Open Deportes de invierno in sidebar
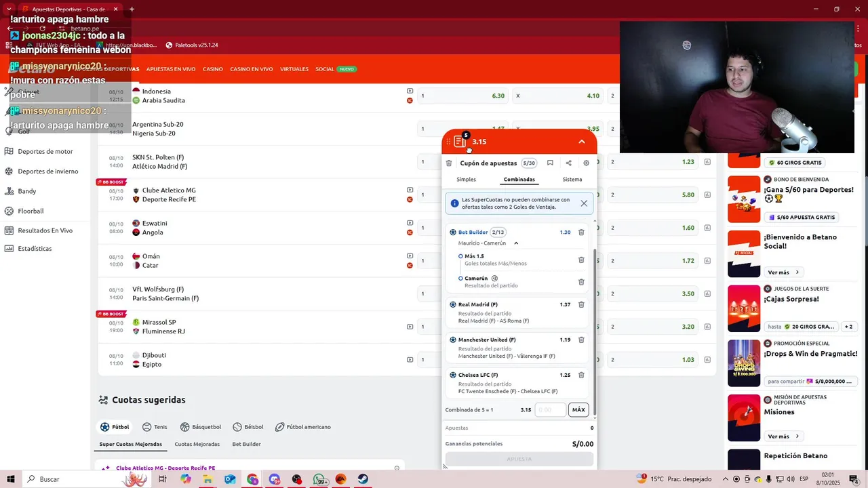The width and height of the screenshot is (868, 488). click(x=47, y=171)
